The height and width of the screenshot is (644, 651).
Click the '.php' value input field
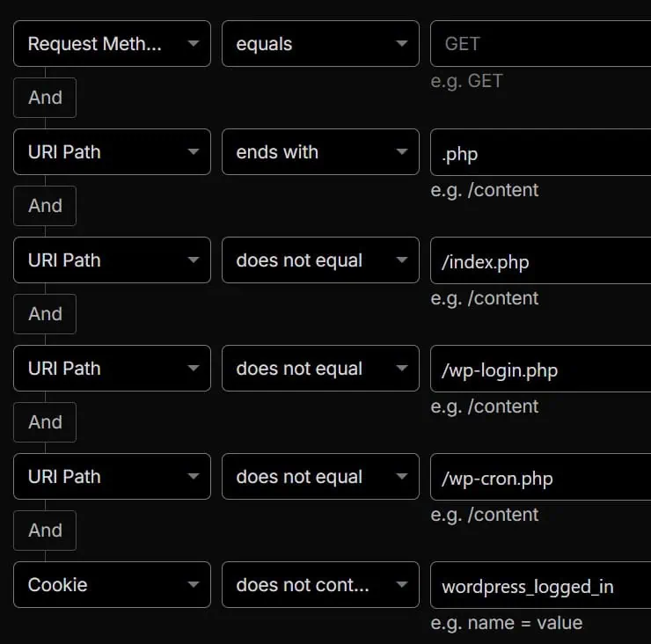click(540, 152)
